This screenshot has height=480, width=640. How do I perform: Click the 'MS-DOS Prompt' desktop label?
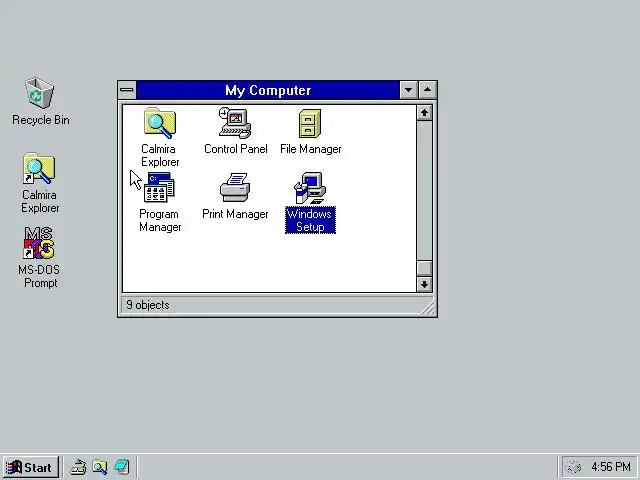point(39,276)
